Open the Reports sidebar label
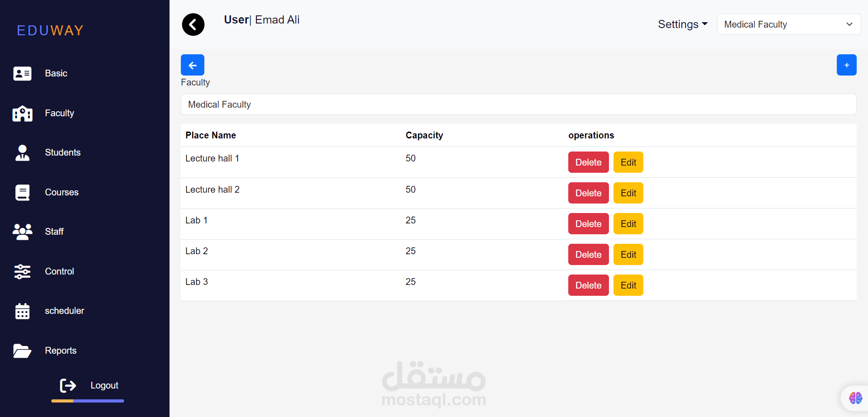The image size is (868, 417). pos(61,351)
